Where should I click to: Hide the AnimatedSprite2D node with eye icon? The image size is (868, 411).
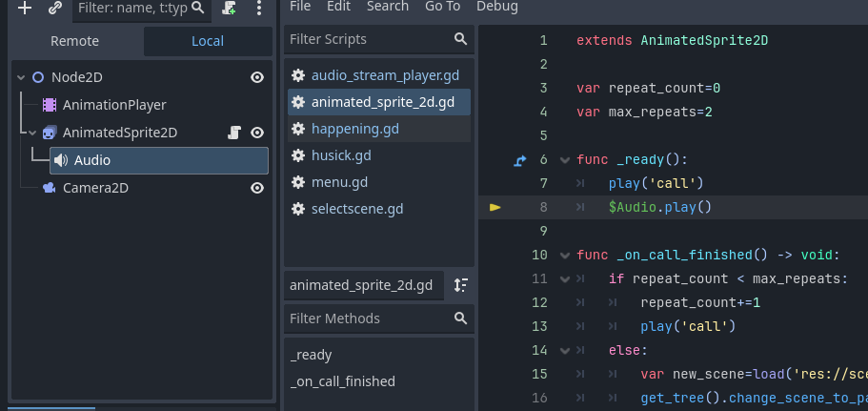(257, 133)
